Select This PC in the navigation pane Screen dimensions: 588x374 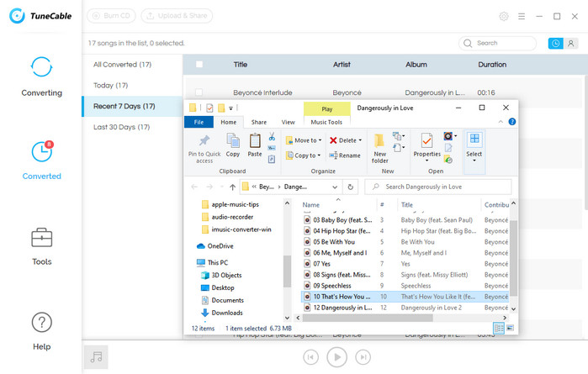(x=212, y=262)
